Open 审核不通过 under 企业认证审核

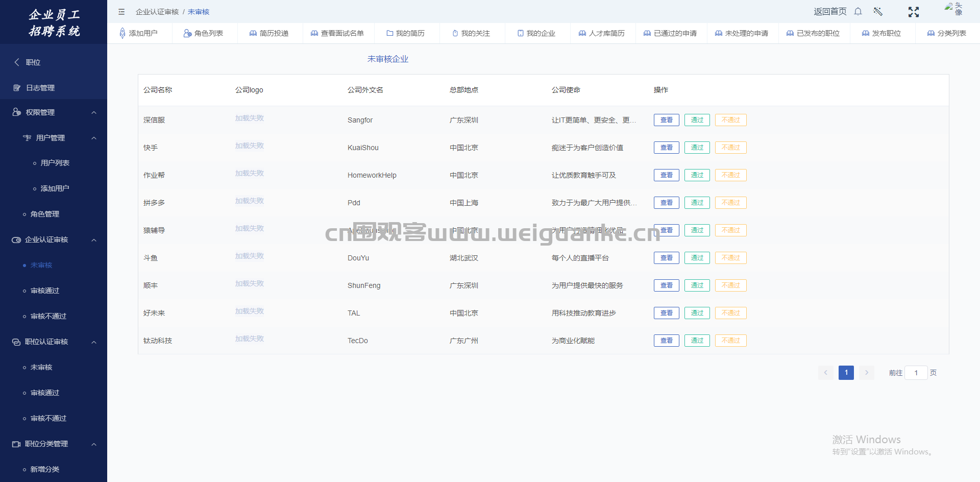coord(48,316)
